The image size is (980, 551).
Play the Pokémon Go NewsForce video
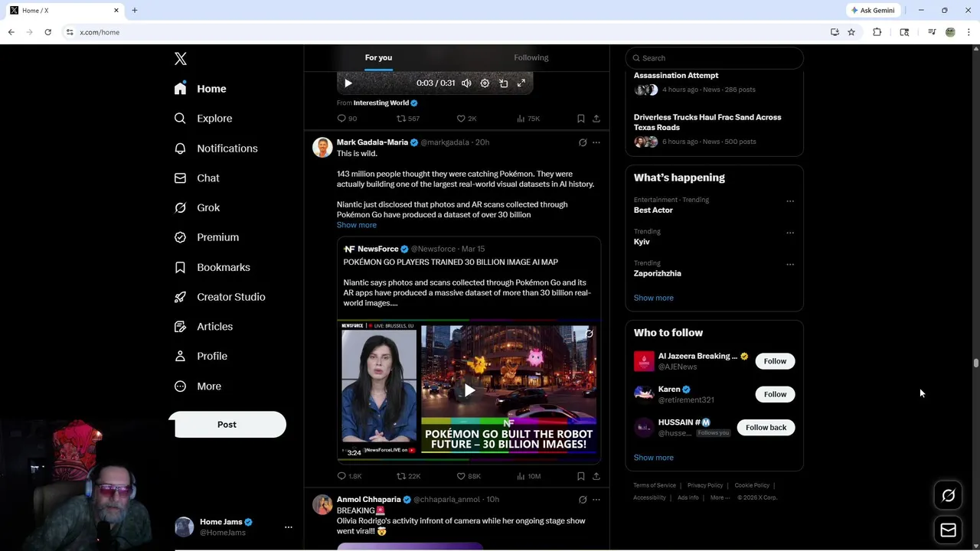[x=469, y=390]
